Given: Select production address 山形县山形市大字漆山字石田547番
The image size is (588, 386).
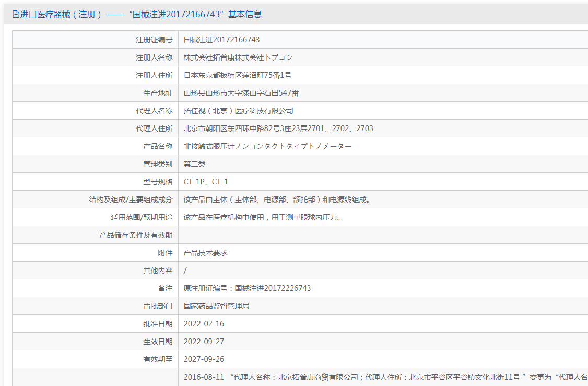Looking at the screenshot, I should pos(241,93).
